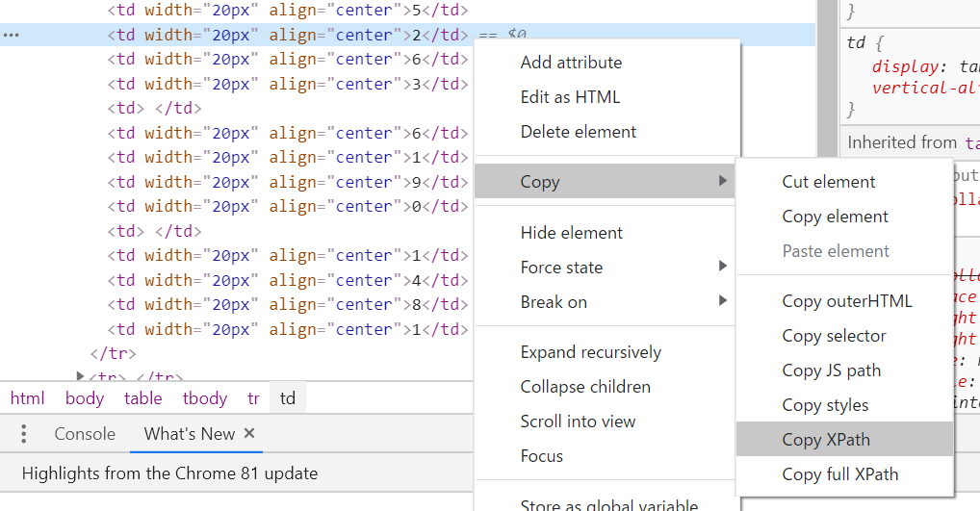
Task: Choose Copy outerHTML
Action: [846, 301]
